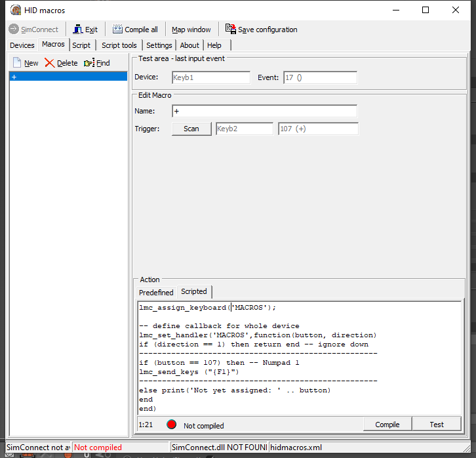Click the 'define callback for whole device' comment
The width and height of the screenshot is (476, 458).
[219, 326]
